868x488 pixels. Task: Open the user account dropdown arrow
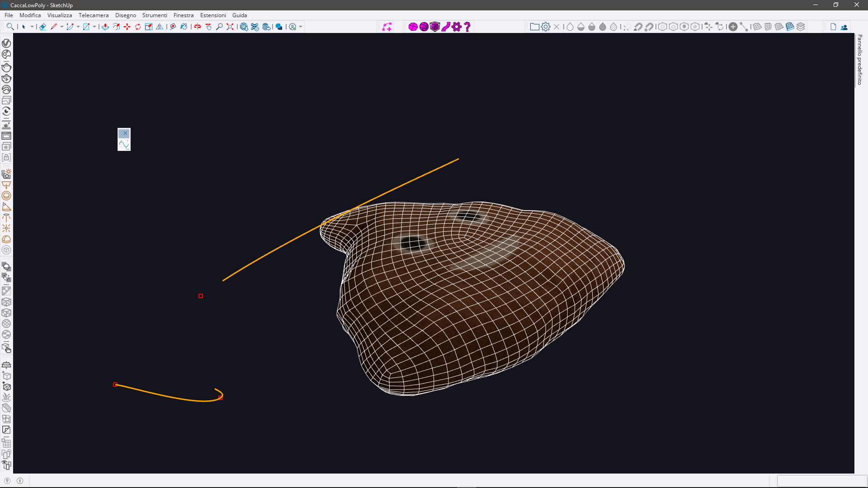point(301,27)
